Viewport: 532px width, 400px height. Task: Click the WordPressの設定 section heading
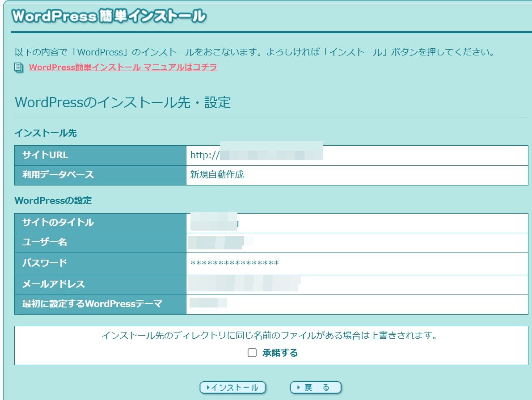53,201
